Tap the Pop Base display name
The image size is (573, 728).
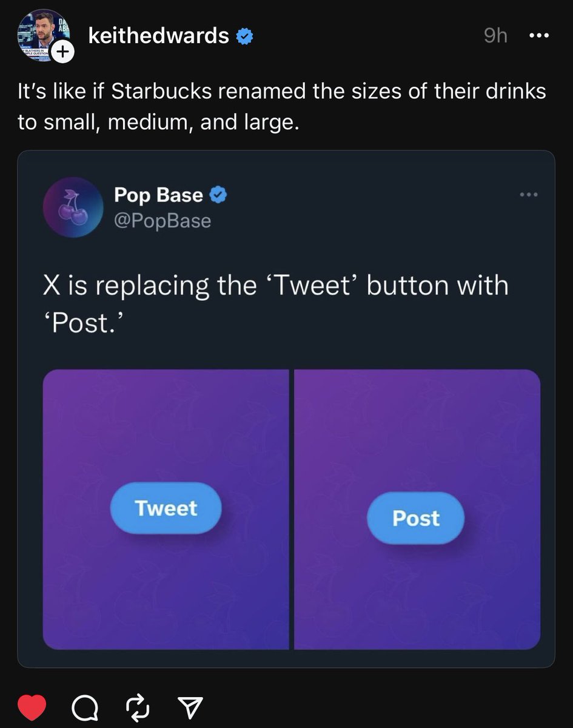(158, 195)
